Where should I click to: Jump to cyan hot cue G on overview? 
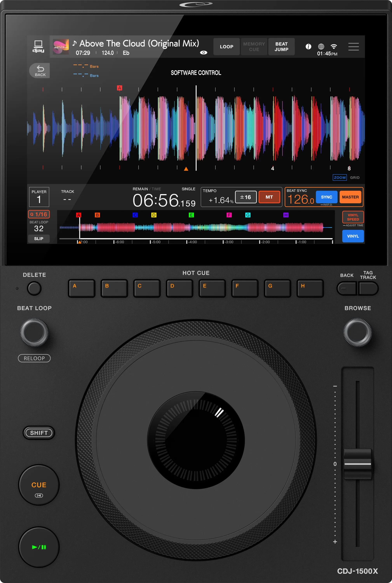point(248,215)
